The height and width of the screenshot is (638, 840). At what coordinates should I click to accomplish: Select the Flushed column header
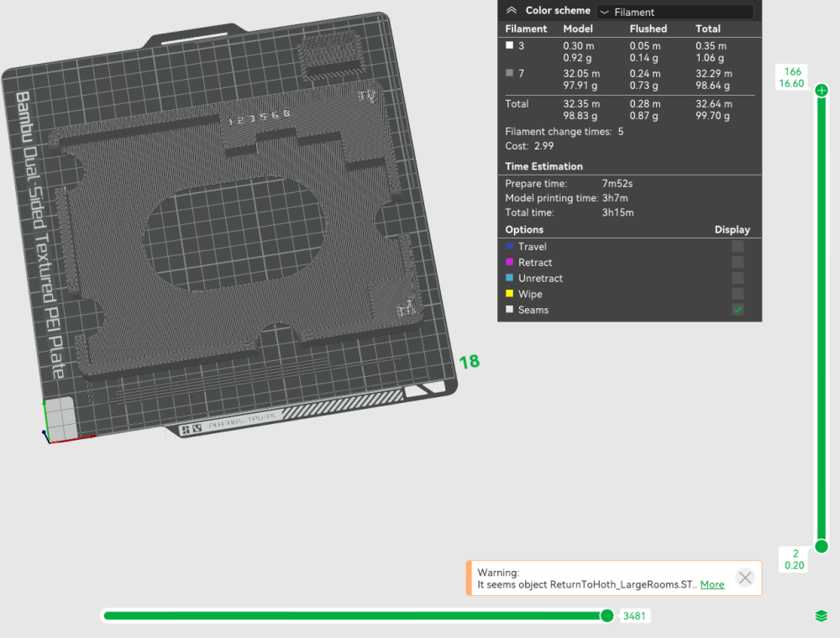click(648, 29)
